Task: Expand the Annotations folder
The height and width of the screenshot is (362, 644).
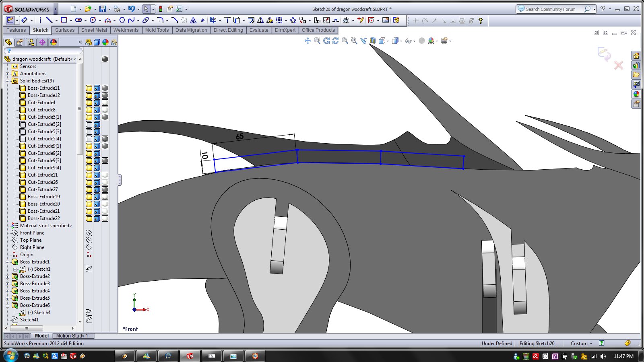Action: click(7, 74)
